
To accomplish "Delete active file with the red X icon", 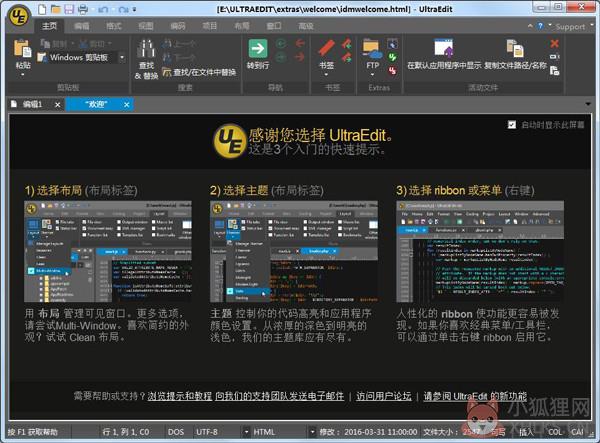I will pyautogui.click(x=554, y=43).
